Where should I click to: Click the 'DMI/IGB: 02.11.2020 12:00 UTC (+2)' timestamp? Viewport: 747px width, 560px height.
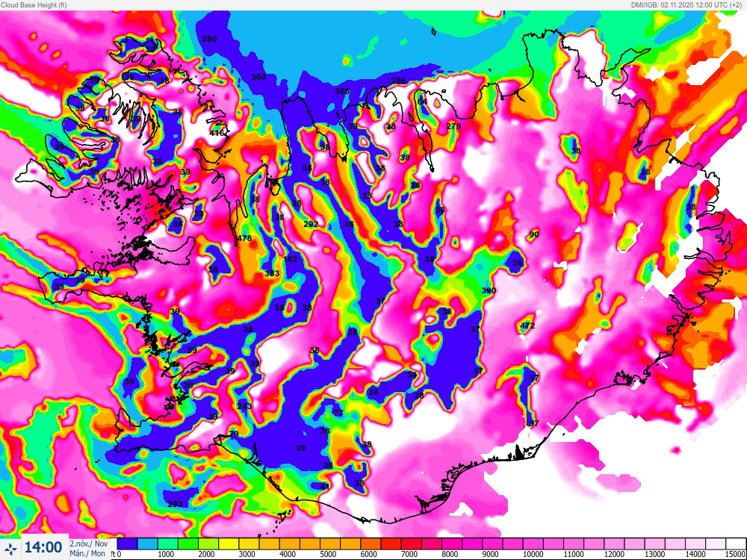(688, 4)
